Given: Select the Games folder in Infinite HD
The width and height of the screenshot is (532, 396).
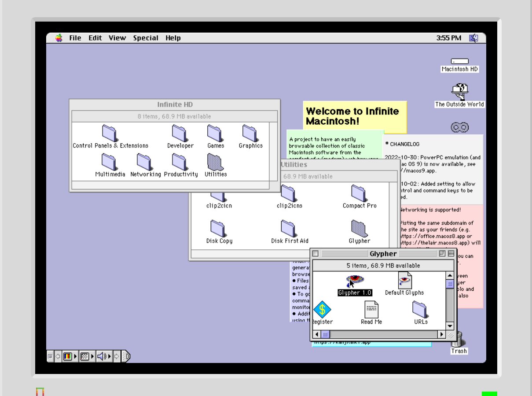Looking at the screenshot, I should point(216,133).
